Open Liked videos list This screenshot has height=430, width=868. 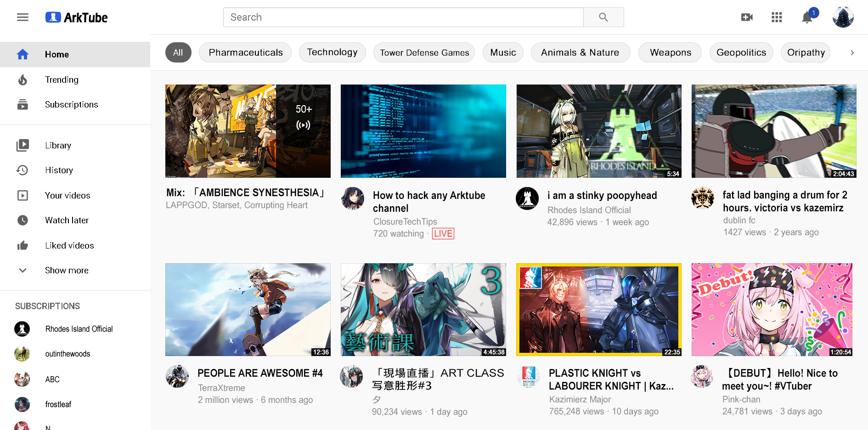[75, 245]
